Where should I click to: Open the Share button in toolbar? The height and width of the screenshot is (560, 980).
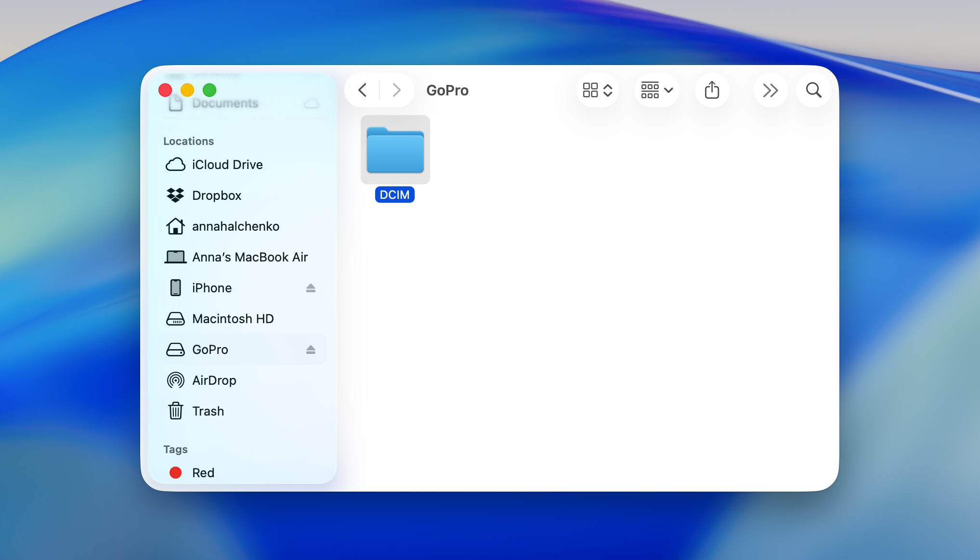click(x=712, y=90)
